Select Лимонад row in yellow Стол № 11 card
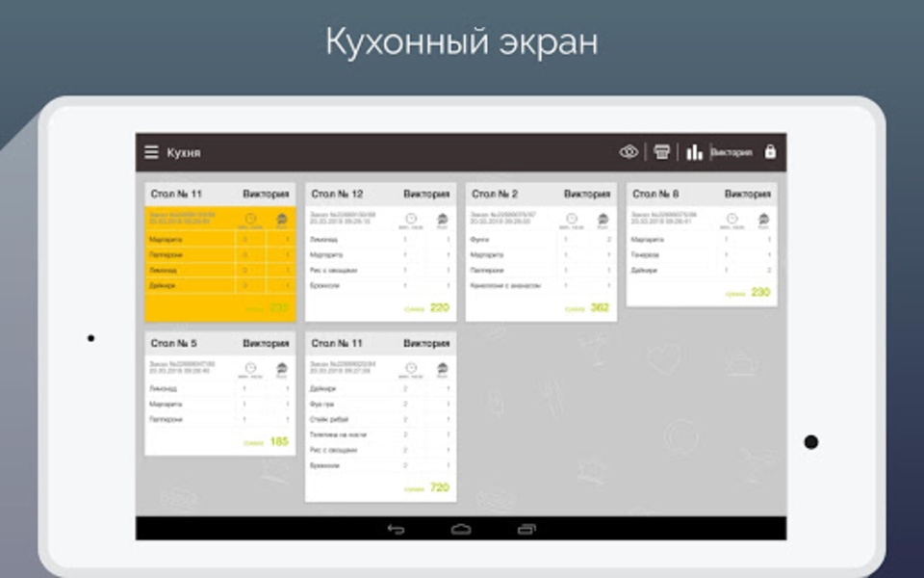 219,270
